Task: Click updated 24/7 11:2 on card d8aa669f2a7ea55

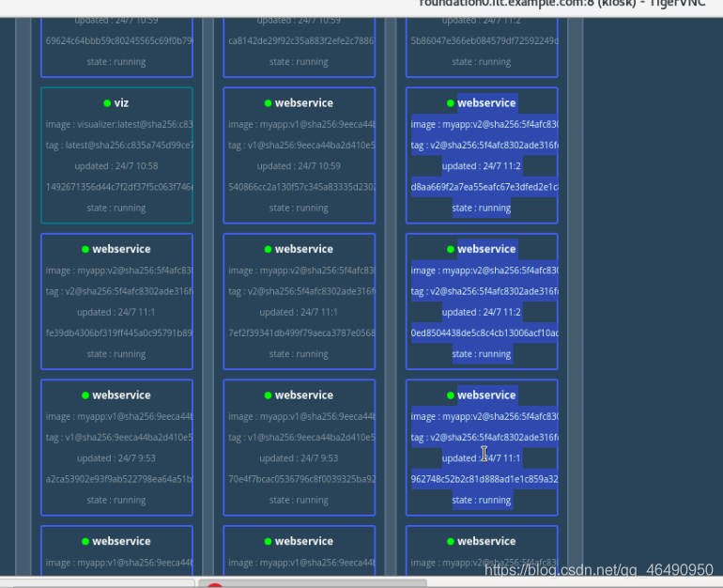Action: 482,166
